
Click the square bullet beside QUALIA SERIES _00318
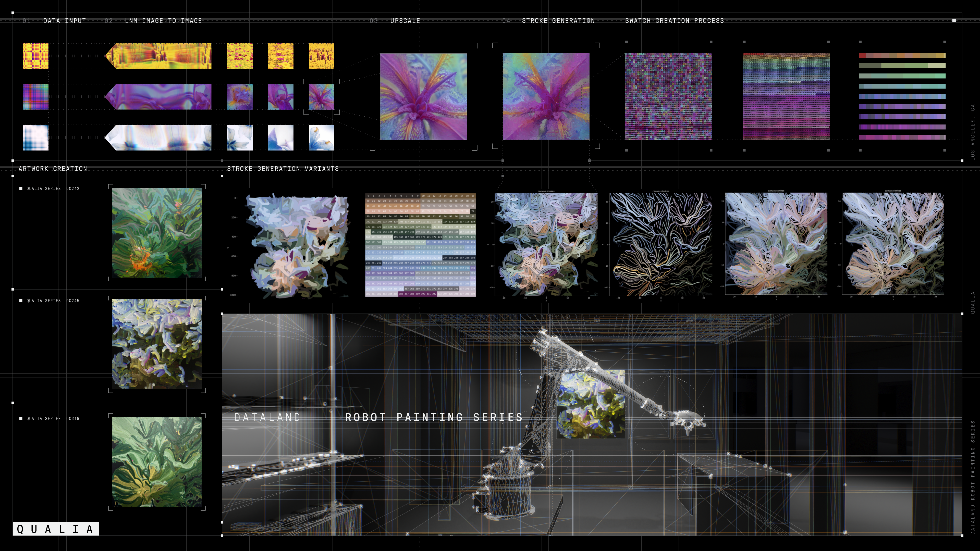21,419
